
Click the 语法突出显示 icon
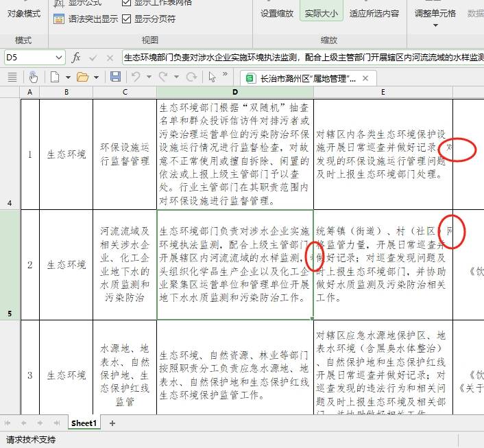click(59, 19)
